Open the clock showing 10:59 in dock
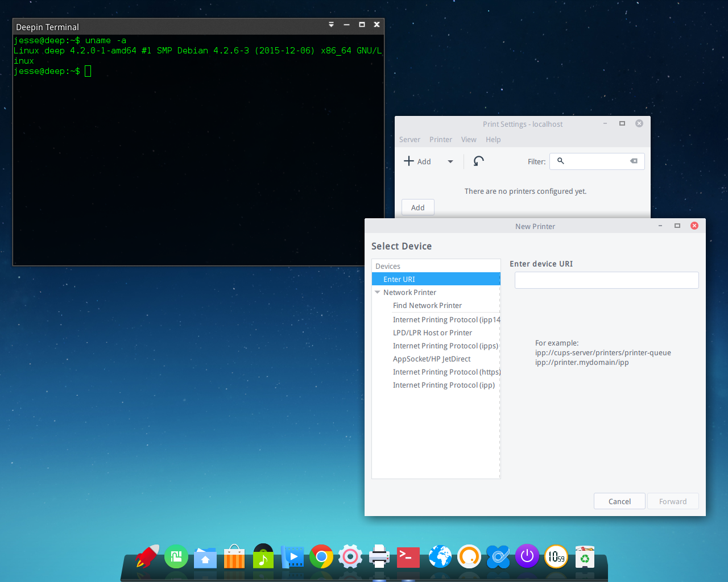This screenshot has height=582, width=728. 556,556
